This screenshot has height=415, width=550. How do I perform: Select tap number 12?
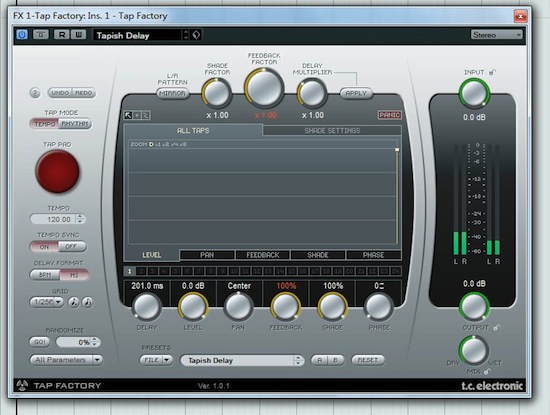pyautogui.click(x=257, y=271)
